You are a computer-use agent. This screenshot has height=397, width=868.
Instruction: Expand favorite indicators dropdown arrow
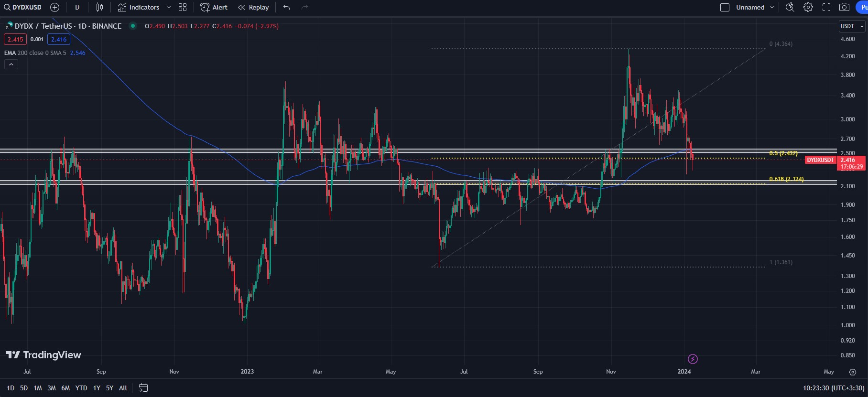point(168,7)
